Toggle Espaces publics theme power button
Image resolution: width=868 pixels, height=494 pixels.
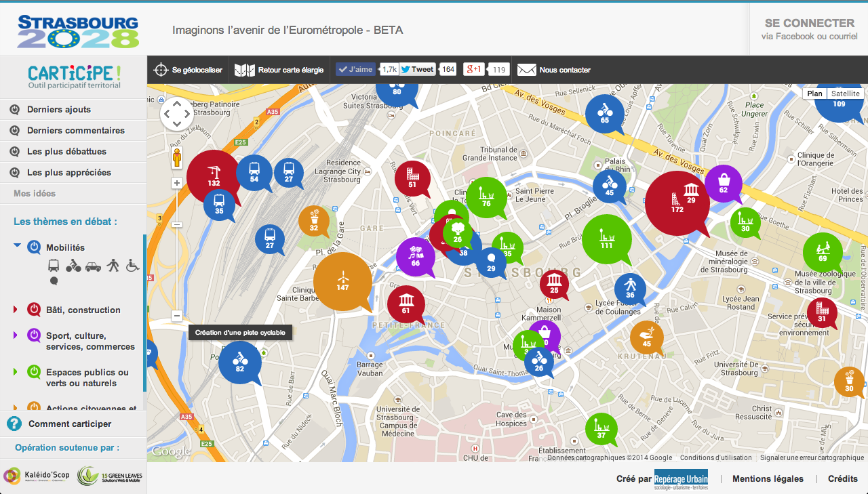tap(34, 372)
